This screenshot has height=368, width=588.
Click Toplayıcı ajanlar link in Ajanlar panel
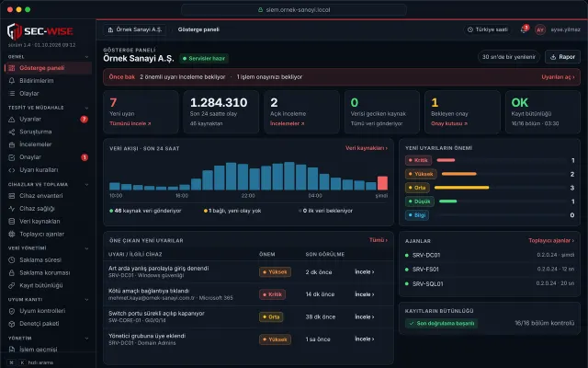(x=551, y=241)
